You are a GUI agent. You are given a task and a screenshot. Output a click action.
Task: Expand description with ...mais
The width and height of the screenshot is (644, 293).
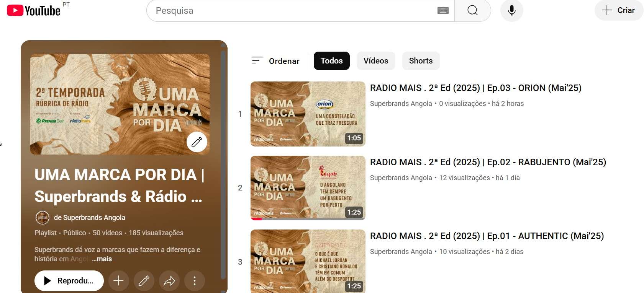coord(102,259)
